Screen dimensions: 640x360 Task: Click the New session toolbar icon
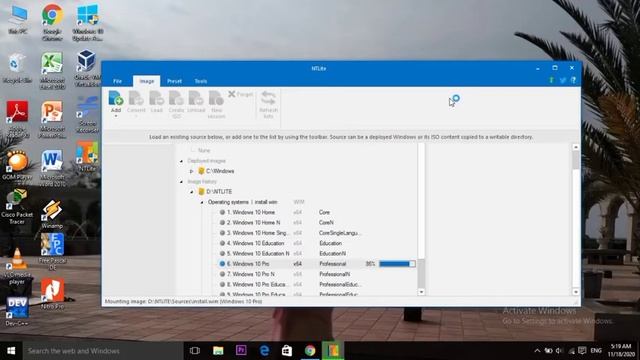click(216, 99)
